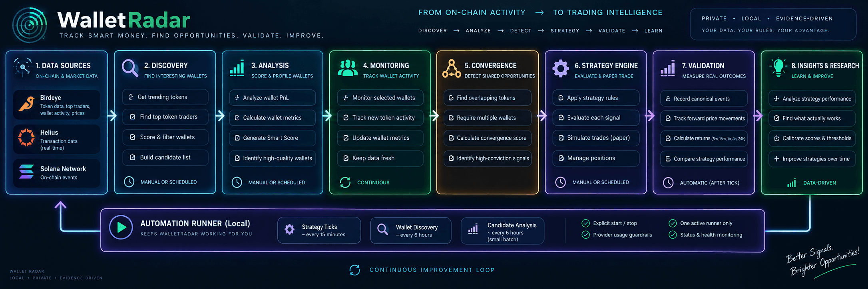The image size is (868, 289).
Task: Select the STRATEGY step in the header flow
Action: [565, 31]
